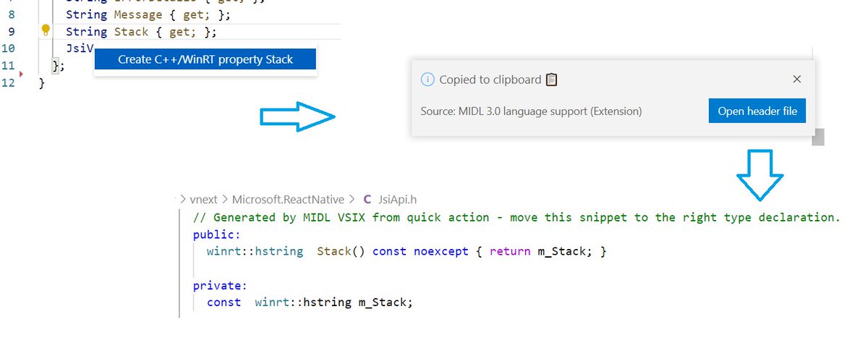
Task: Click the lightbulb quick action icon
Action: coord(46,30)
